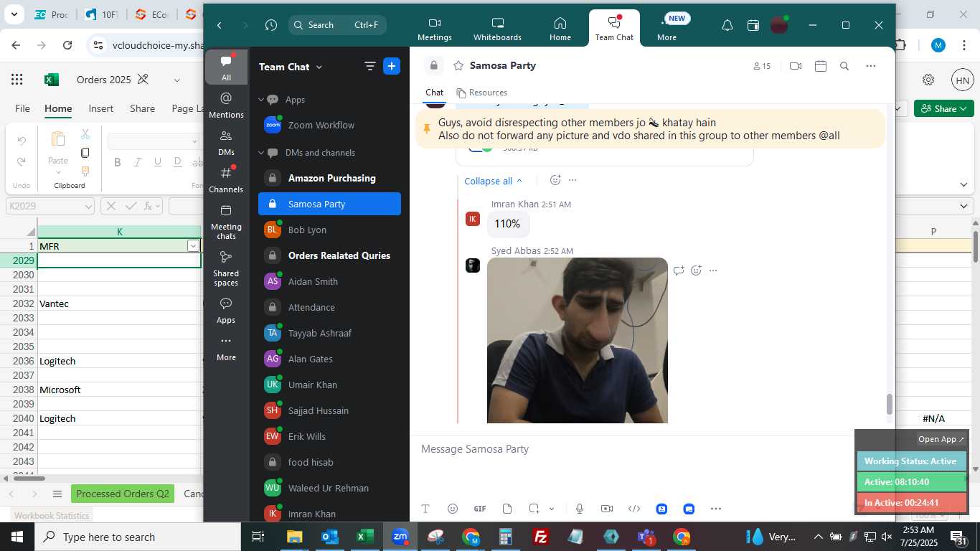Select the Processed Orders Q2 sheet tab

[123, 494]
